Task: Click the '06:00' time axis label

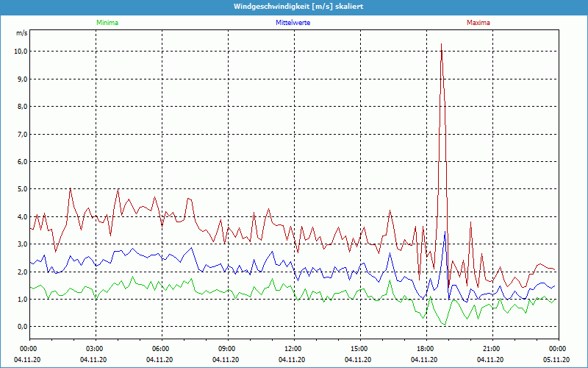Action: (161, 349)
